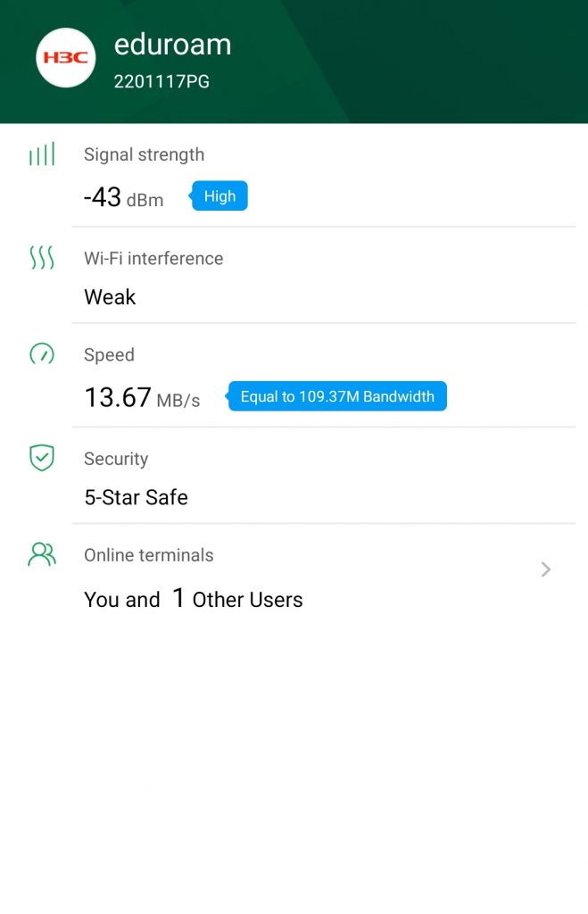This screenshot has width=588, height=914.
Task: Expand online terminals with right chevron
Action: [546, 569]
